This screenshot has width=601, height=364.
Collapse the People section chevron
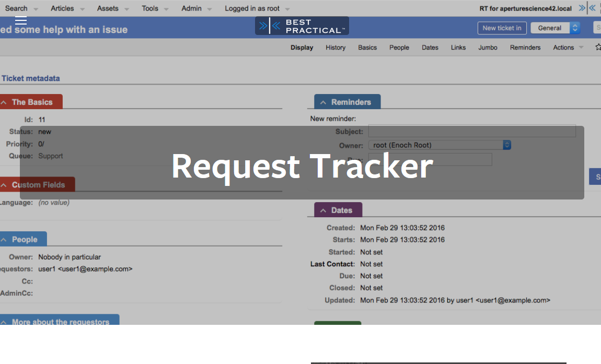[4, 240]
